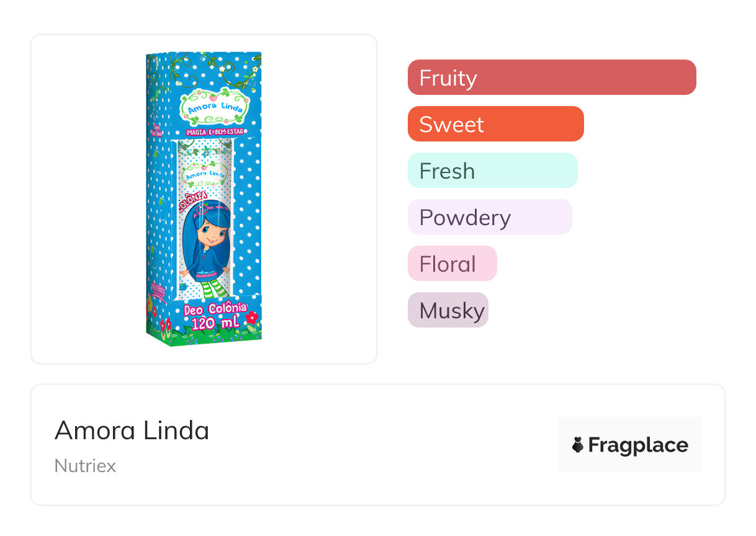Click the Fragplace wordmark text
The width and height of the screenshot is (756, 536).
click(638, 445)
